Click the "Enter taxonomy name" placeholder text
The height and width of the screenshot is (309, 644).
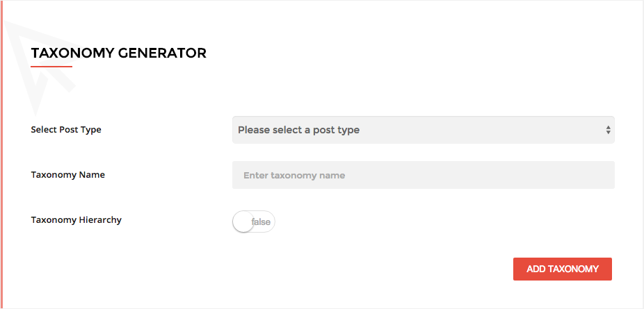point(294,176)
